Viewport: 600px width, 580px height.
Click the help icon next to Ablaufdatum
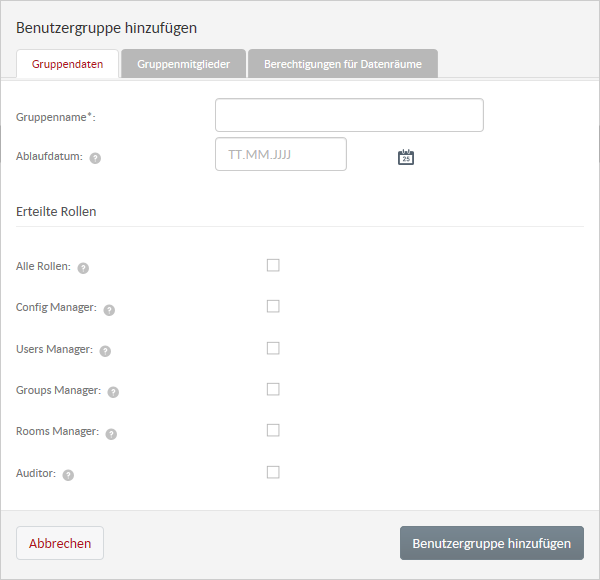[x=95, y=158]
